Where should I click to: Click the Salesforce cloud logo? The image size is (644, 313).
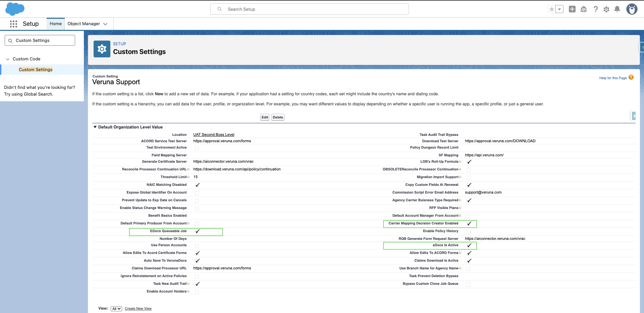click(15, 9)
